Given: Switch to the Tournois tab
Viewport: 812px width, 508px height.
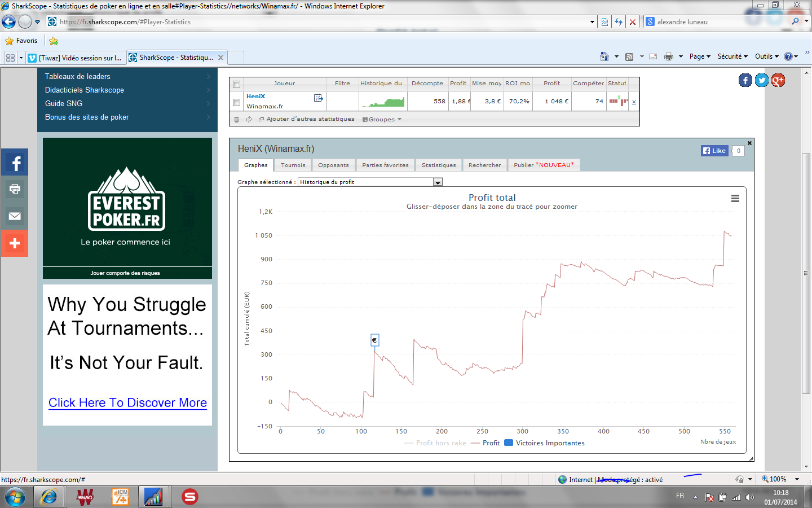Looking at the screenshot, I should pyautogui.click(x=293, y=165).
